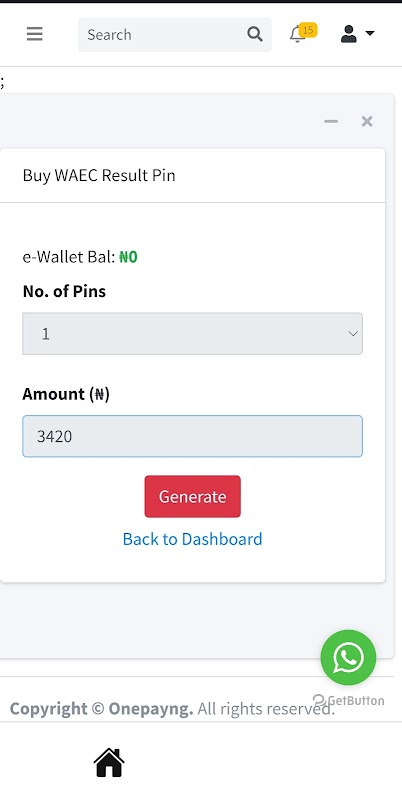This screenshot has width=402, height=800.
Task: Collapse the card with the minus icon
Action: (331, 121)
